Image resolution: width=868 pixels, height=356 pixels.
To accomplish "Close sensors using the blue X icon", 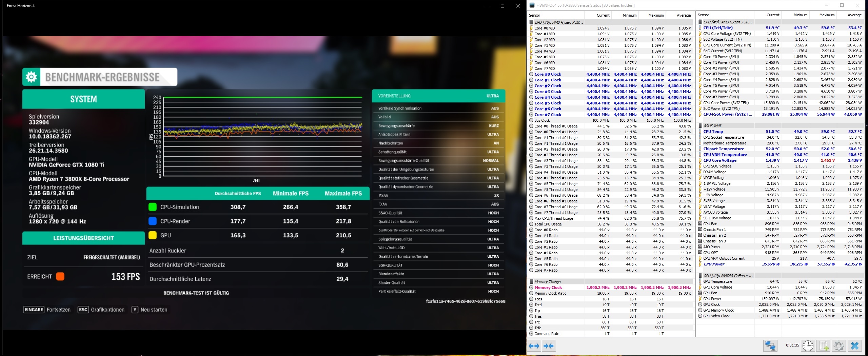I will pos(855,345).
